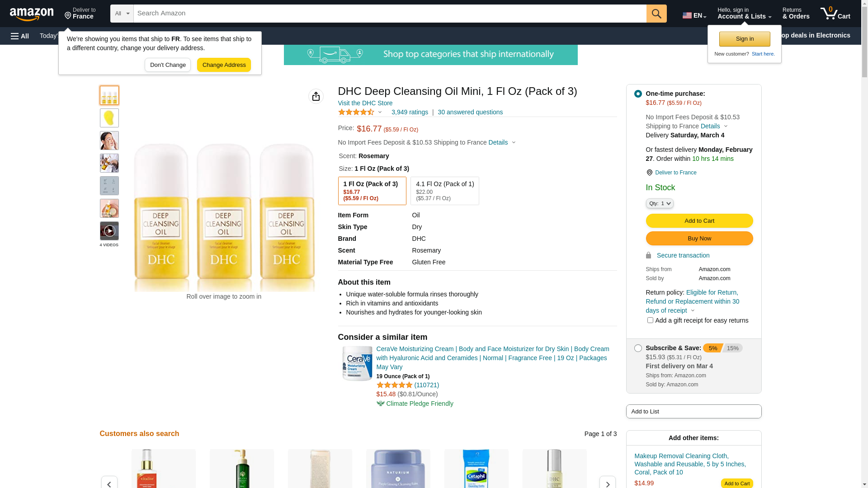Open the Account & Lists menu

click(744, 14)
